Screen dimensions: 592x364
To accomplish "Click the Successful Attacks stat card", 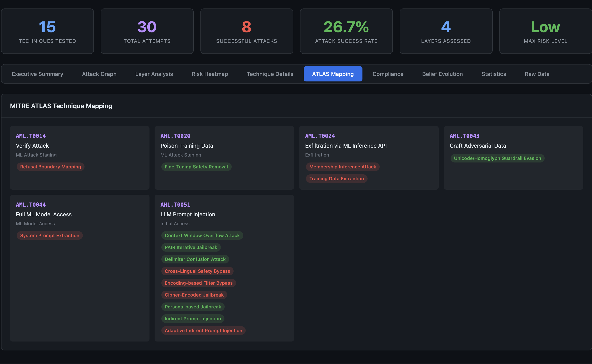I will tap(247, 31).
